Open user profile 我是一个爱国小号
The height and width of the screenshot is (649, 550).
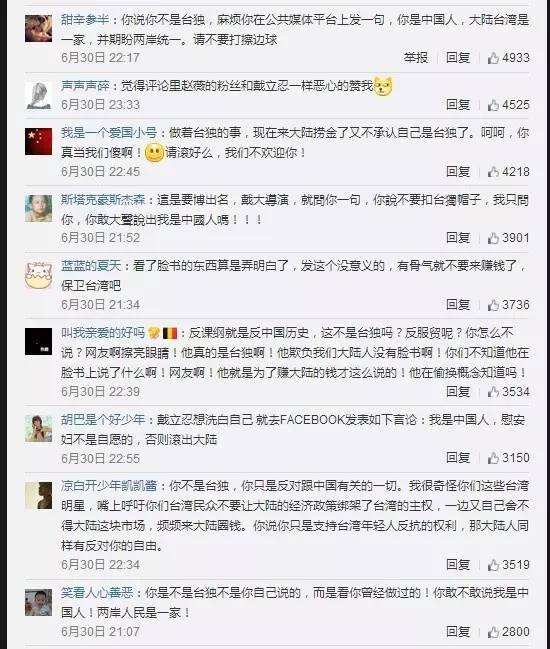pos(109,133)
